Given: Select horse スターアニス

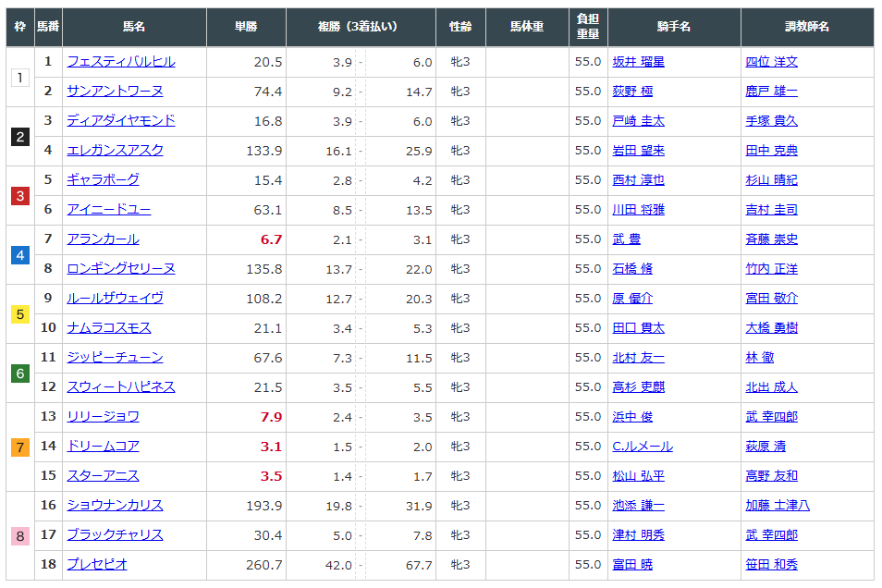Looking at the screenshot, I should (103, 476).
